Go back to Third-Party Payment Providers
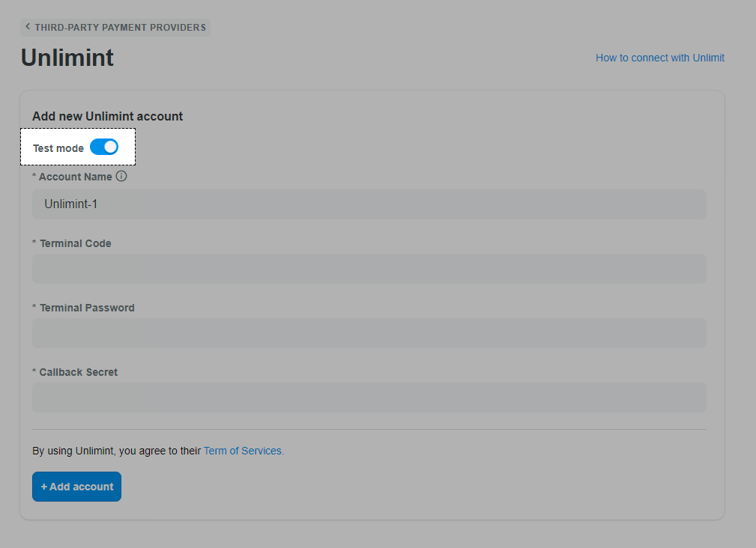The image size is (756, 548). 115,28
